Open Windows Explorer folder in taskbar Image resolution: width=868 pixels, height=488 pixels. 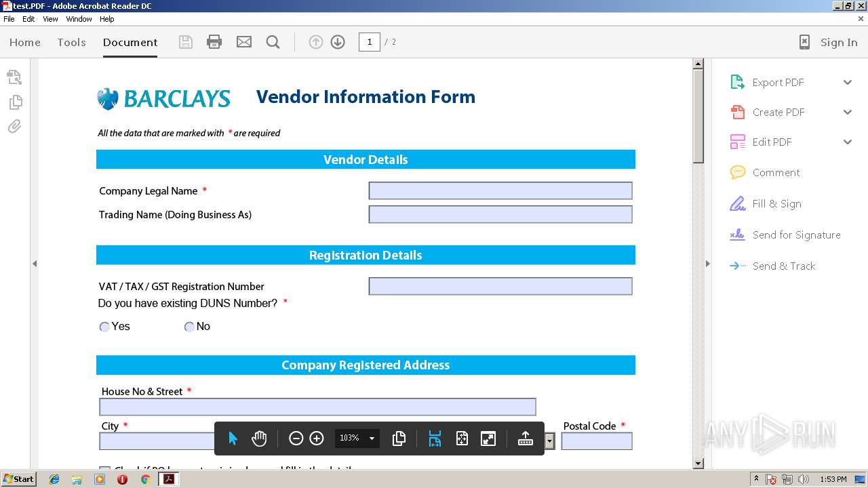[77, 479]
